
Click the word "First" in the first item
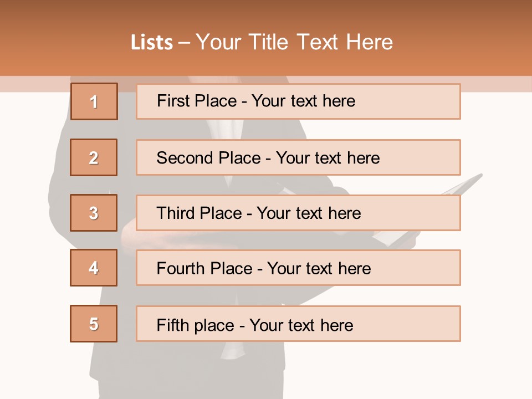pos(172,101)
